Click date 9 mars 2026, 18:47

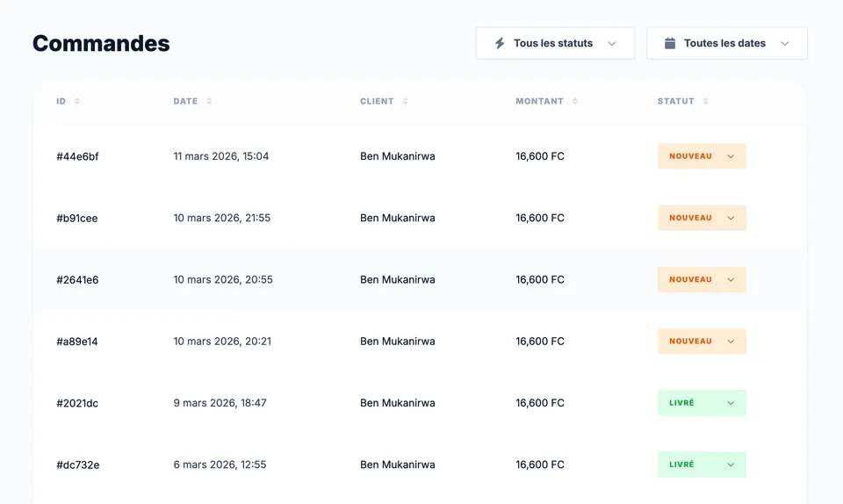(220, 403)
